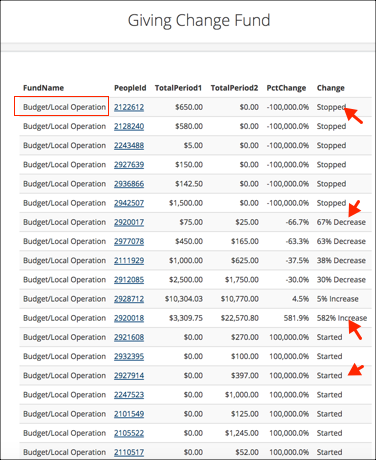This screenshot has height=460, width=376.
Task: Select the 581.9% percent change value
Action: tap(296, 318)
